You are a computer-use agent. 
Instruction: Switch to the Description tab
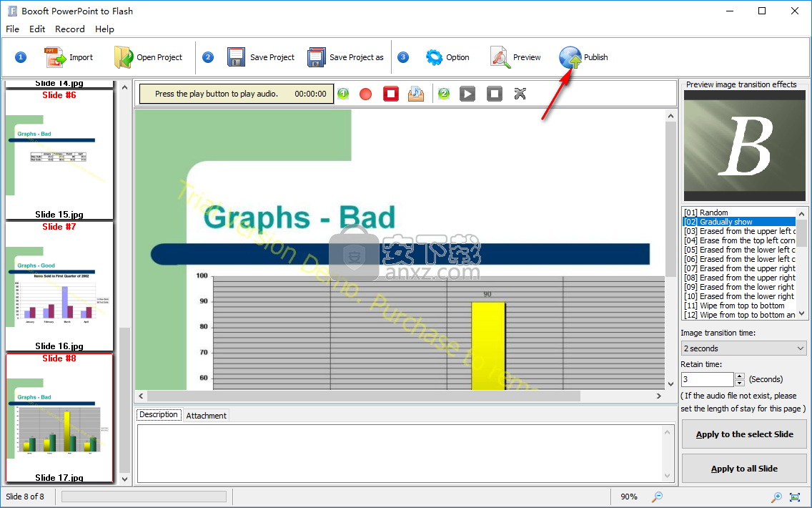pyautogui.click(x=159, y=415)
